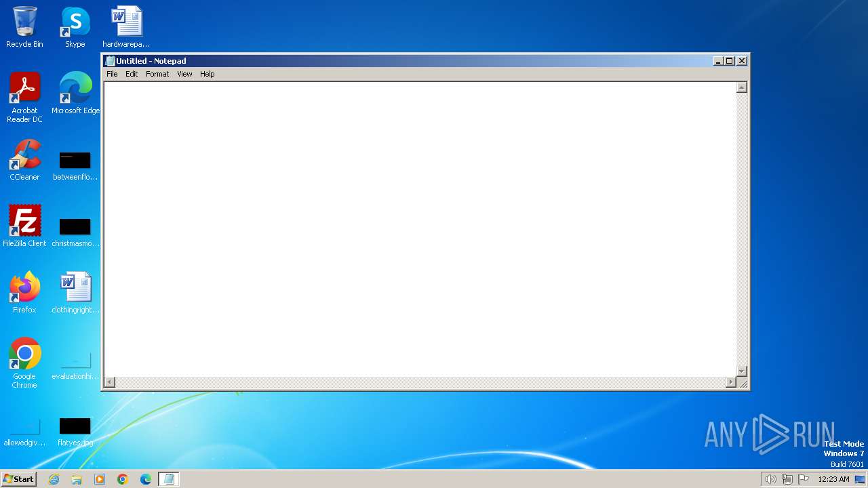868x488 pixels.
Task: Select the betweenflo... desktop file
Action: click(x=75, y=167)
